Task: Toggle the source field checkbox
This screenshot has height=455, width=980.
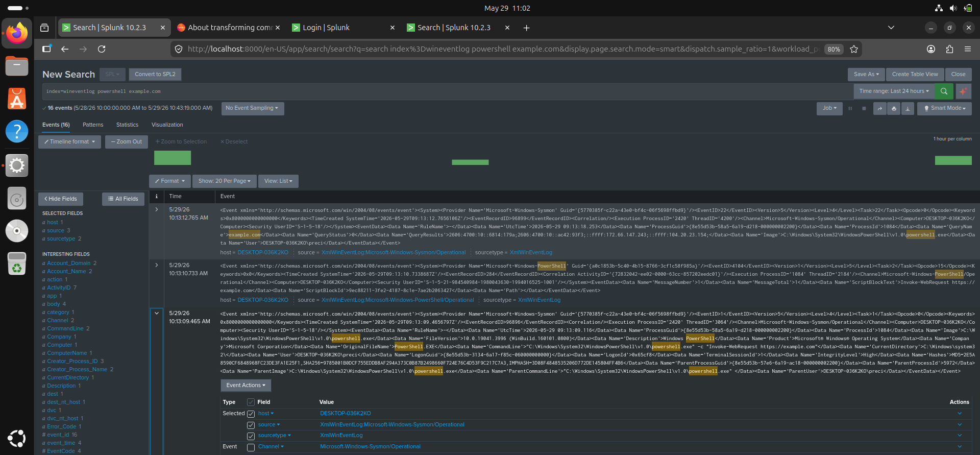Action: point(251,425)
